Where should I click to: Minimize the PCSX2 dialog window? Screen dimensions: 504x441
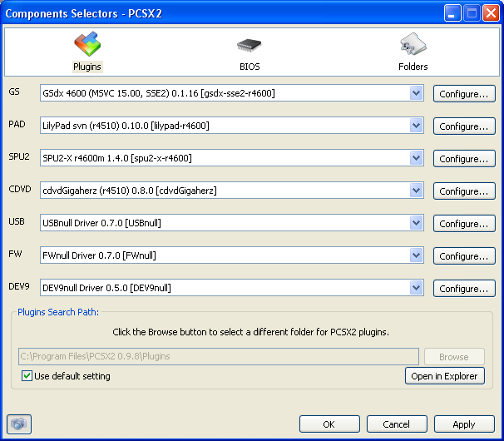pyautogui.click(x=452, y=13)
